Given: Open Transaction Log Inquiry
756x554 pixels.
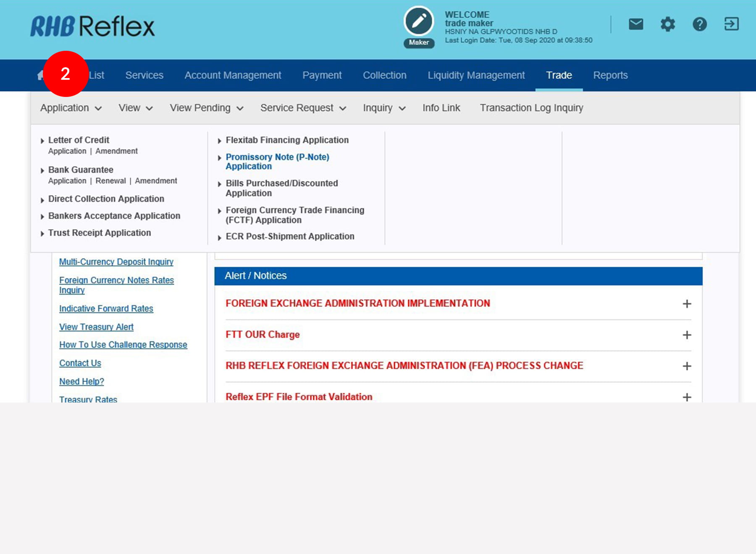Looking at the screenshot, I should click(x=531, y=108).
